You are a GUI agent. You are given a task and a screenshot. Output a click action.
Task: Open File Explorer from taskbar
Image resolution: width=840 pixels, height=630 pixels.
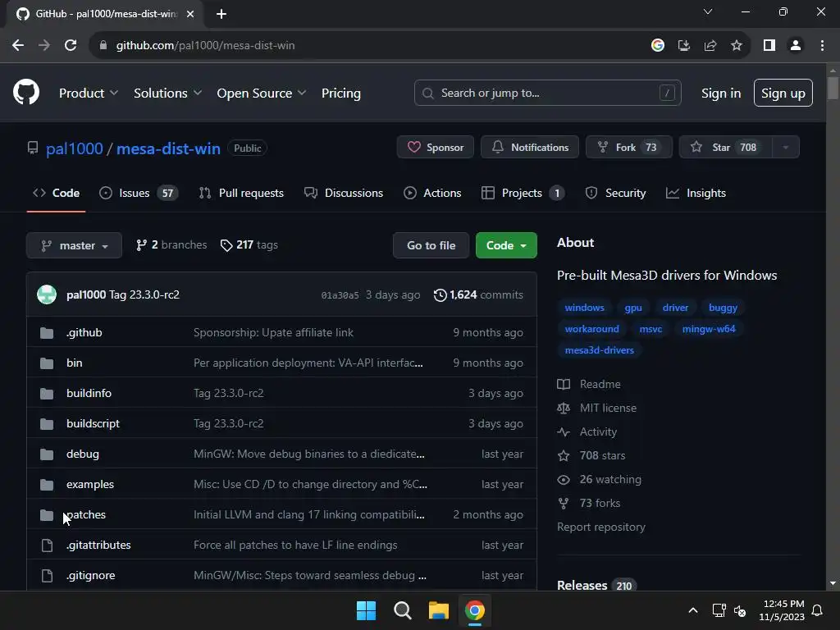(x=439, y=610)
